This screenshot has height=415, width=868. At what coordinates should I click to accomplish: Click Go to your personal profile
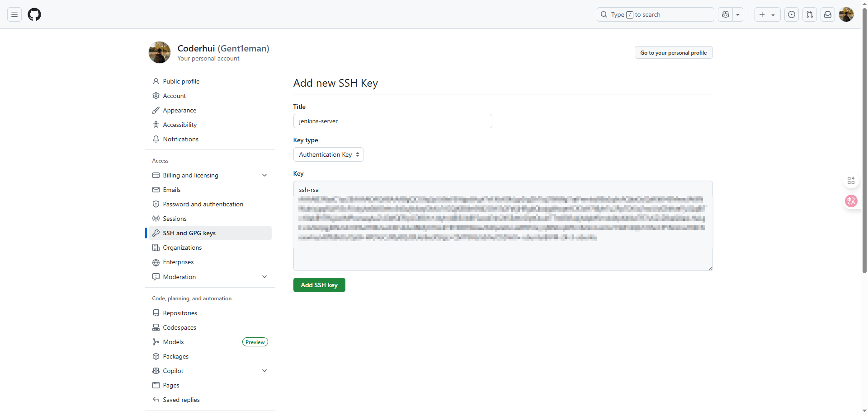[673, 53]
